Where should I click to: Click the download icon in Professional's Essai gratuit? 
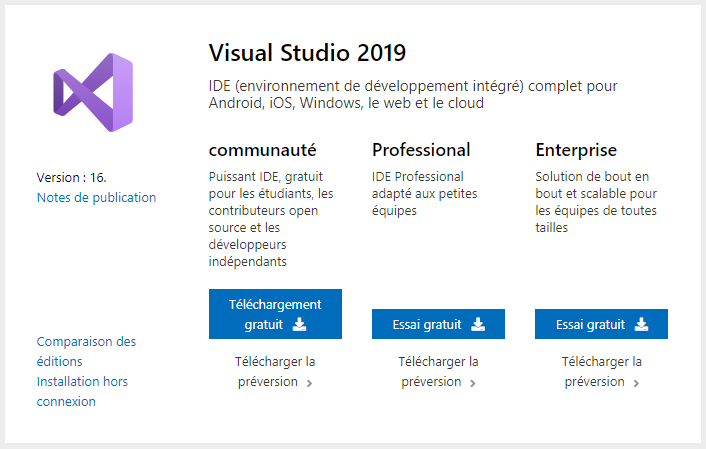[x=478, y=324]
